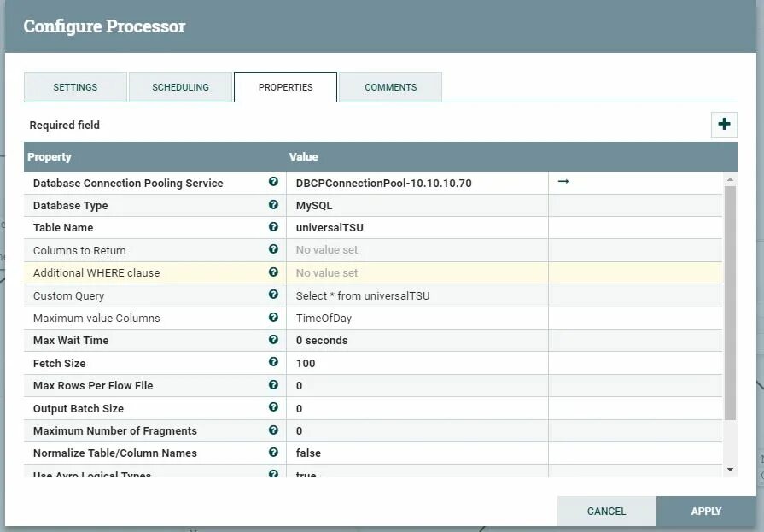Viewport: 764px width, 532px height.
Task: Show help for Database Connection Pooling Service
Action: pyautogui.click(x=273, y=181)
